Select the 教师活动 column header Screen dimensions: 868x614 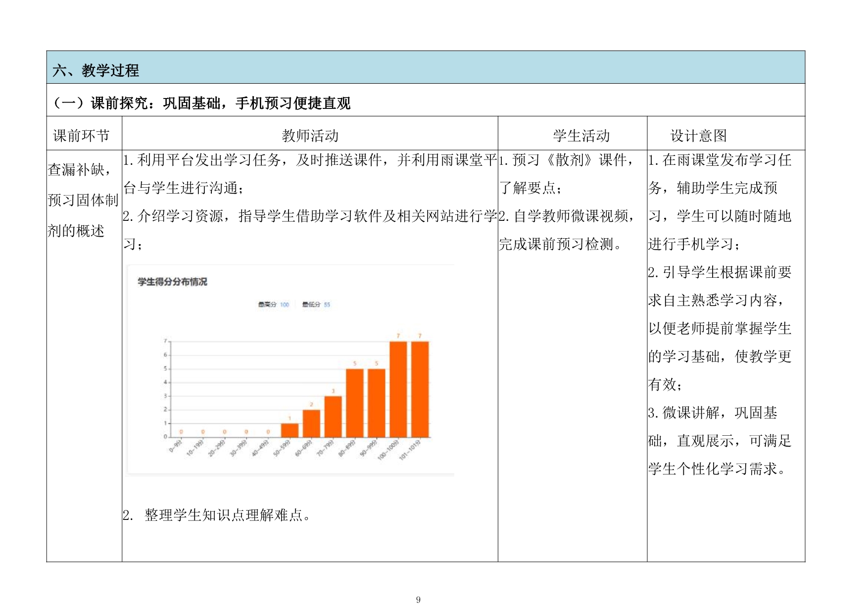click(x=310, y=136)
